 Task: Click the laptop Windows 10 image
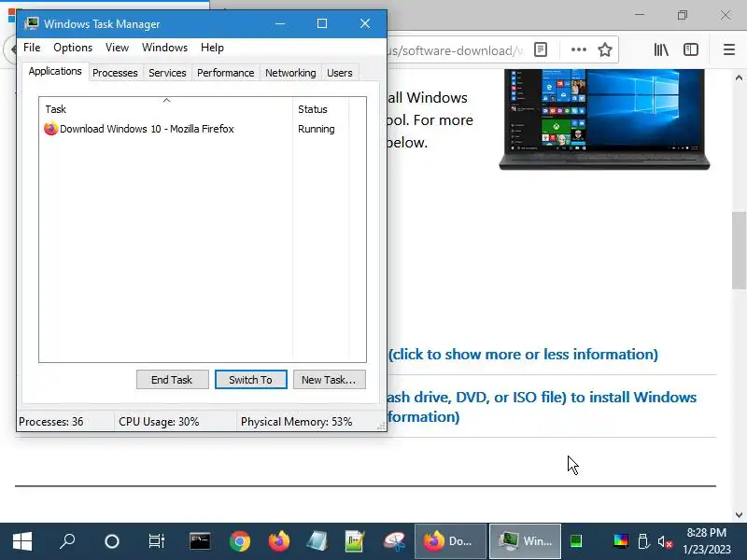603,119
